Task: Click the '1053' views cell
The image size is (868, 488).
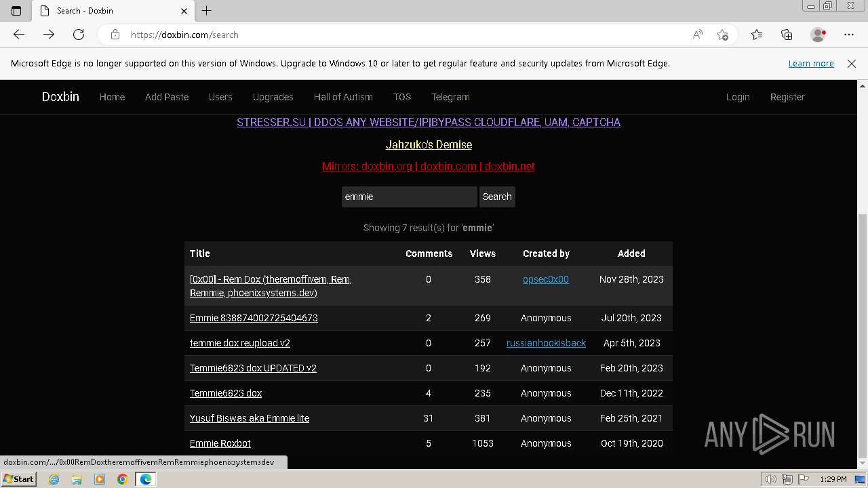Action: 483,443
